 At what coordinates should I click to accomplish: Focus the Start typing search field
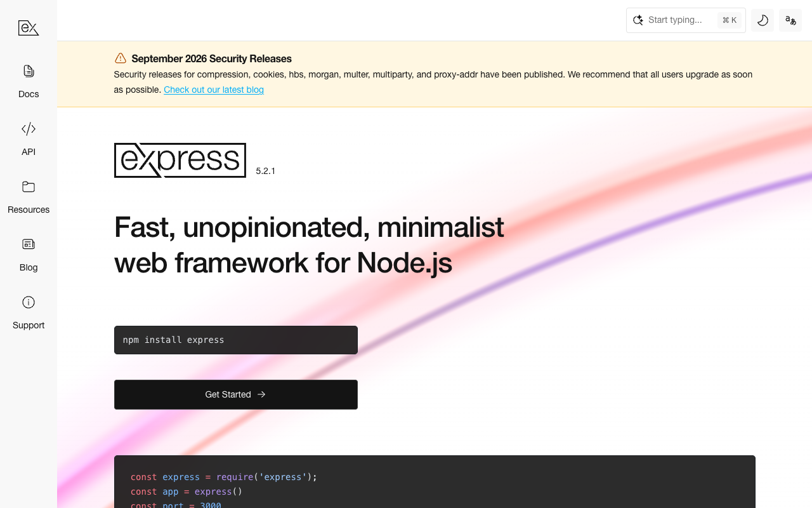(x=686, y=20)
